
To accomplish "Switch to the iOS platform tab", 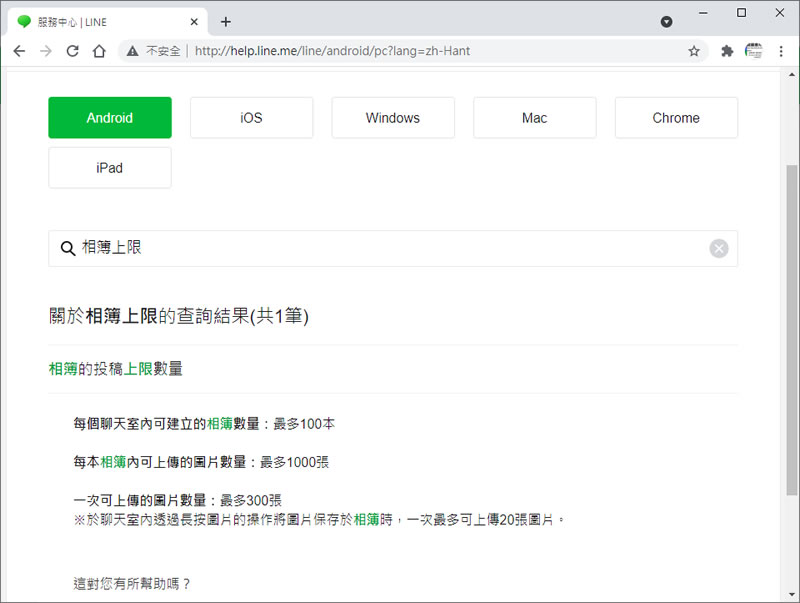I will coord(251,118).
